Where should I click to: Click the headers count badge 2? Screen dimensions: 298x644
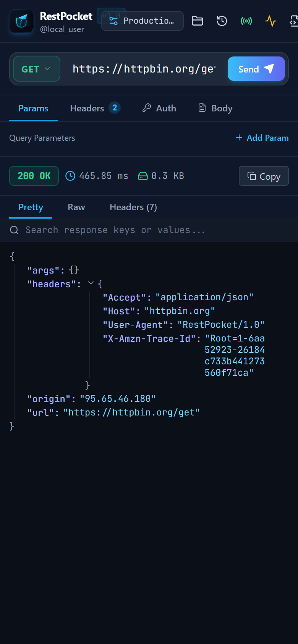(x=115, y=108)
